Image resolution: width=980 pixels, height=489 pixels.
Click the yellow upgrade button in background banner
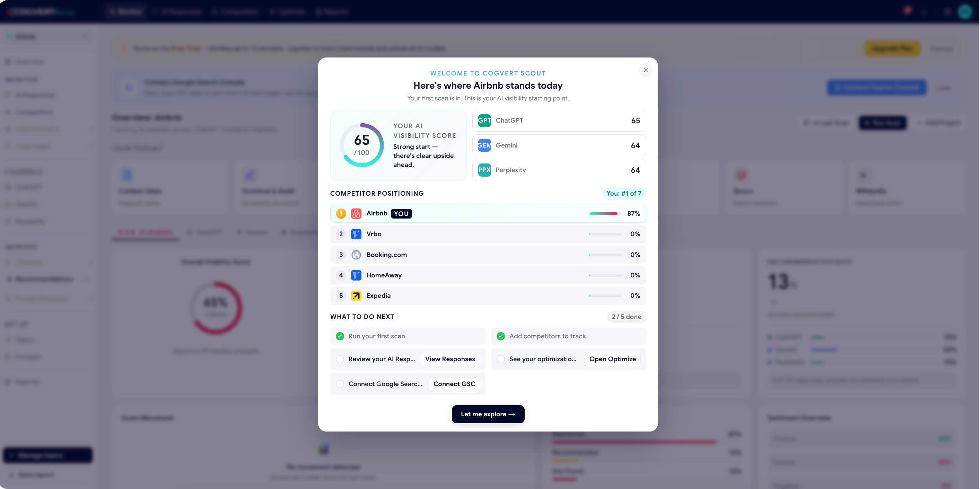pos(892,49)
